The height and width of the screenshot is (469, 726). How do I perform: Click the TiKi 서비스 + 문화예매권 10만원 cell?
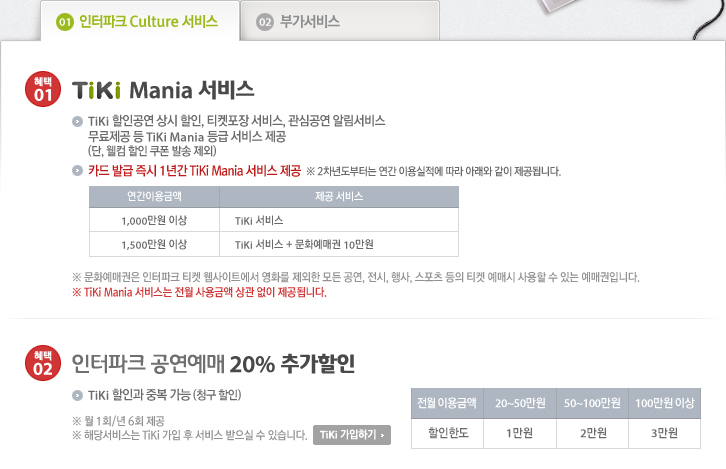pyautogui.click(x=339, y=244)
